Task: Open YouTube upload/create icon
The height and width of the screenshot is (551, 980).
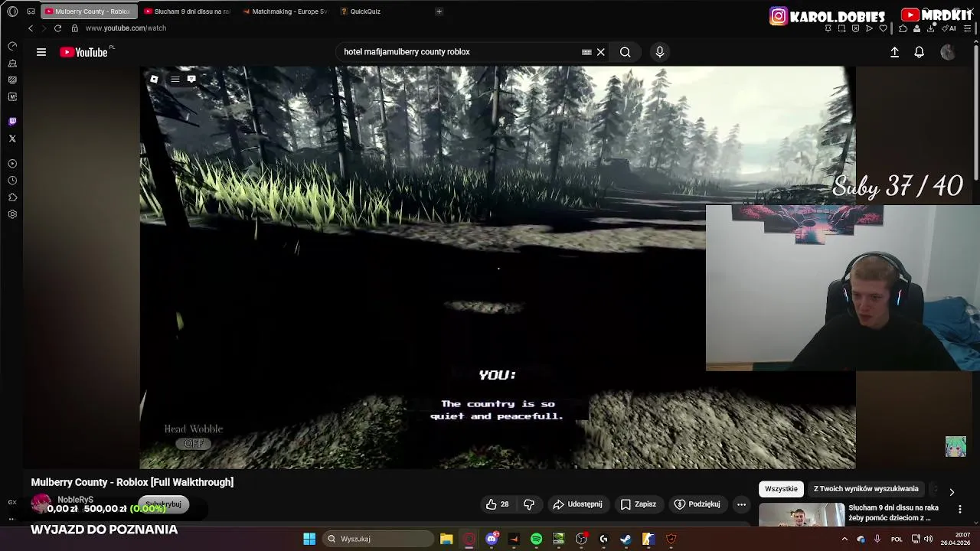Action: point(894,52)
